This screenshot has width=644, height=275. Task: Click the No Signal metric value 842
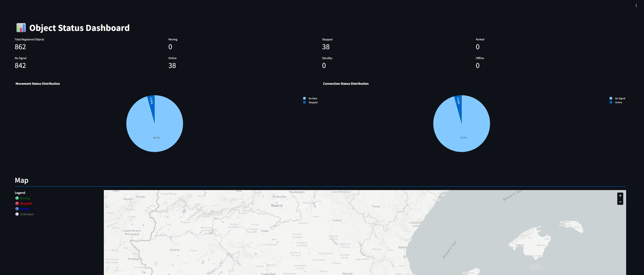click(20, 66)
